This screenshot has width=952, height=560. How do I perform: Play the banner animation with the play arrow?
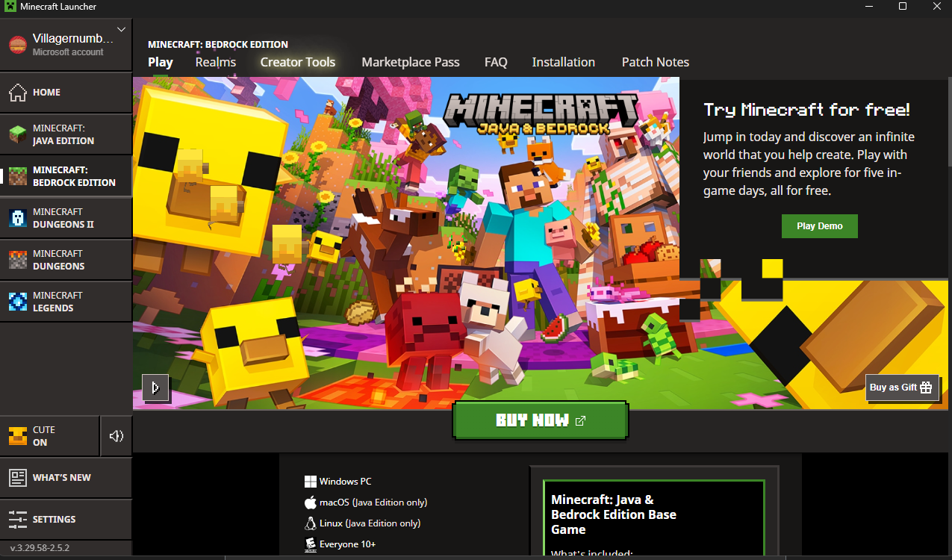pos(155,388)
